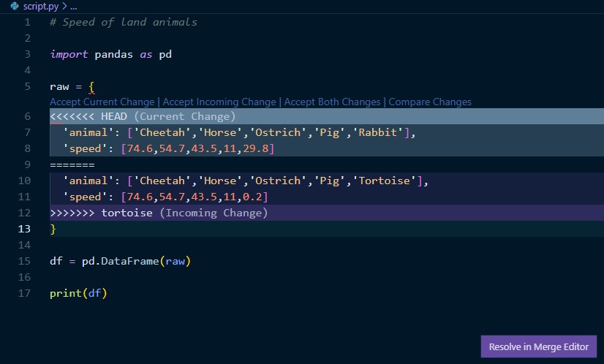Select script.py in the breadcrumb bar

[41, 6]
